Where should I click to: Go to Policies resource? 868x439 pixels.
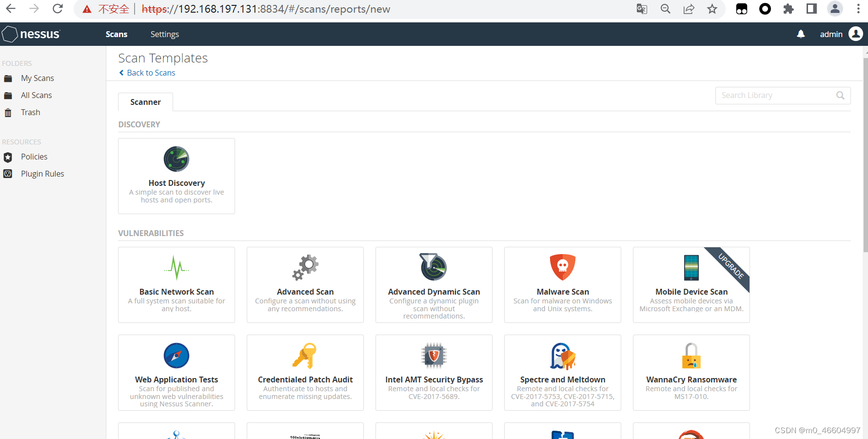click(x=34, y=157)
